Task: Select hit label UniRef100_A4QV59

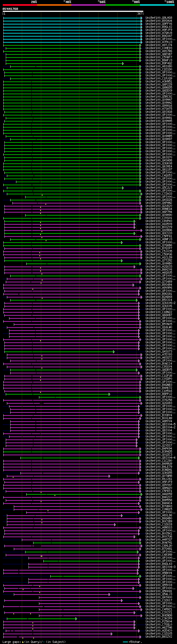Action: [159, 494]
